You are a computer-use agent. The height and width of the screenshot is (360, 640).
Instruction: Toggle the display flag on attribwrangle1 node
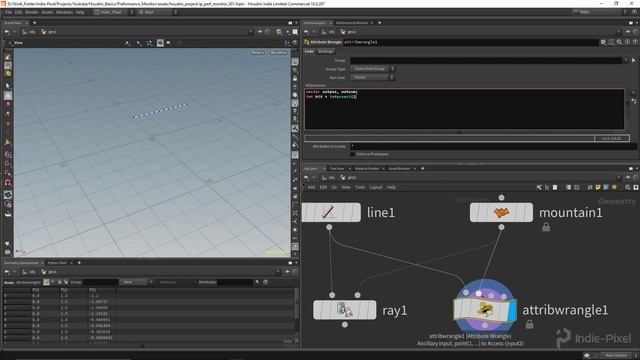tap(512, 310)
